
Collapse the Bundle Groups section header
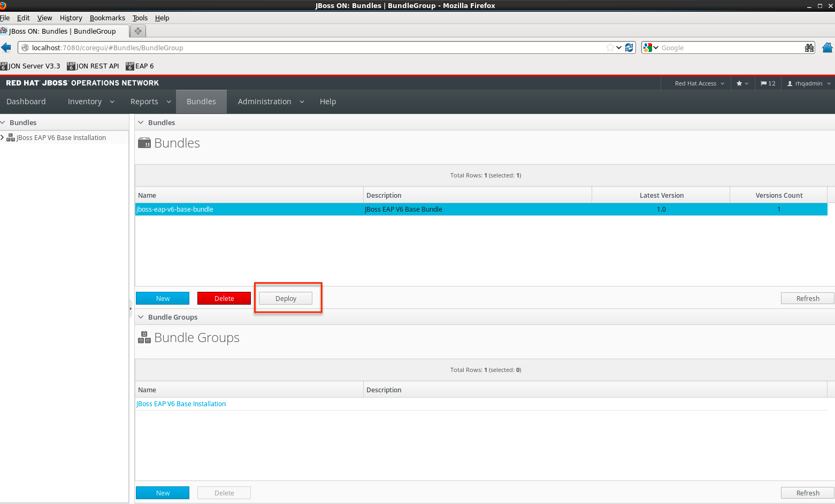point(141,317)
